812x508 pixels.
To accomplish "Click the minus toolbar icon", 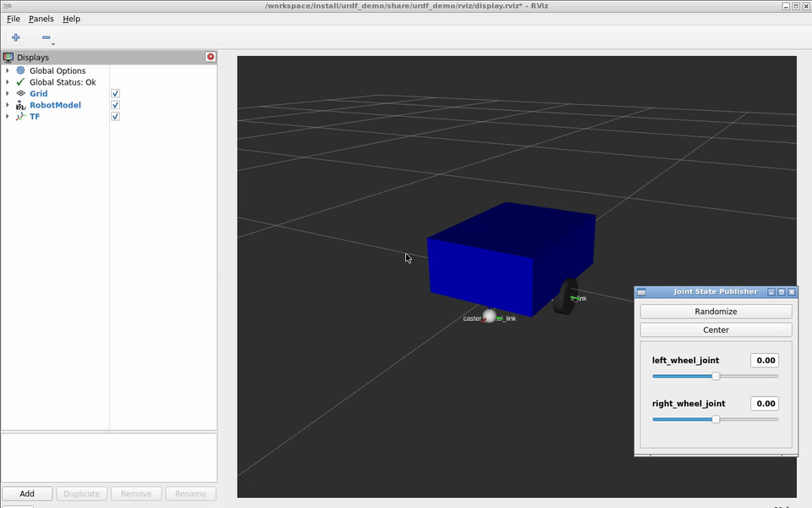I will click(x=46, y=37).
